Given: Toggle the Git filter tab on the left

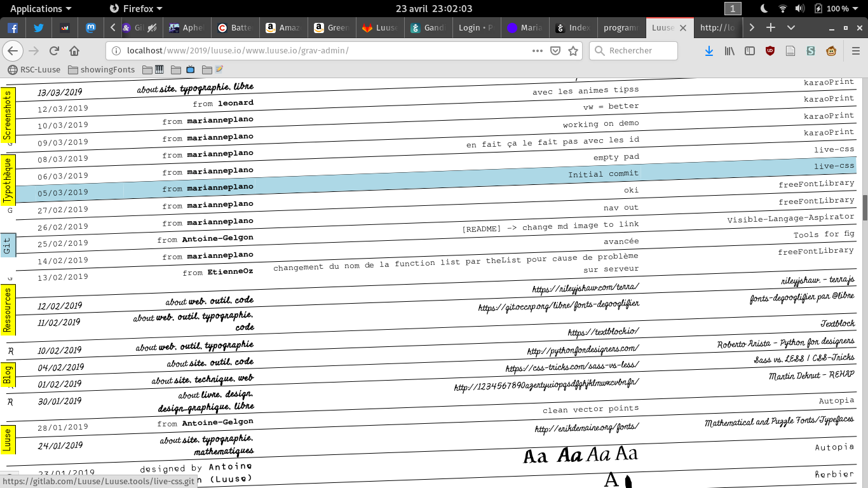Looking at the screenshot, I should (x=8, y=245).
